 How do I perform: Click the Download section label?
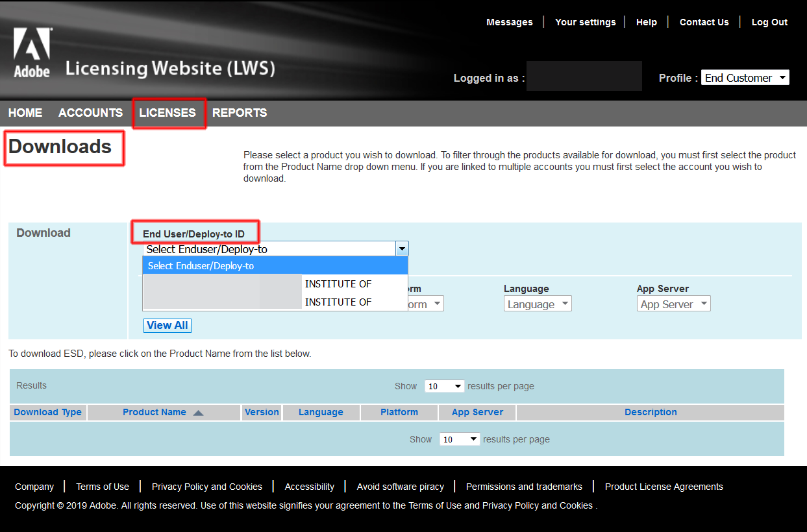coord(43,233)
